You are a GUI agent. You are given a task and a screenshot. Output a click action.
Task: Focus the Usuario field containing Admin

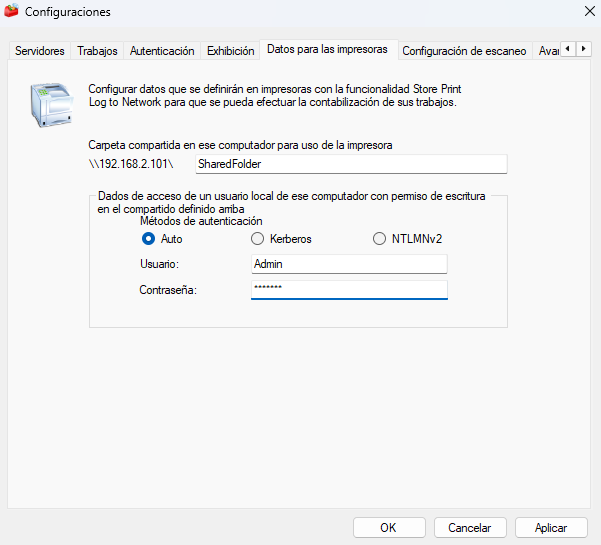pyautogui.click(x=349, y=264)
